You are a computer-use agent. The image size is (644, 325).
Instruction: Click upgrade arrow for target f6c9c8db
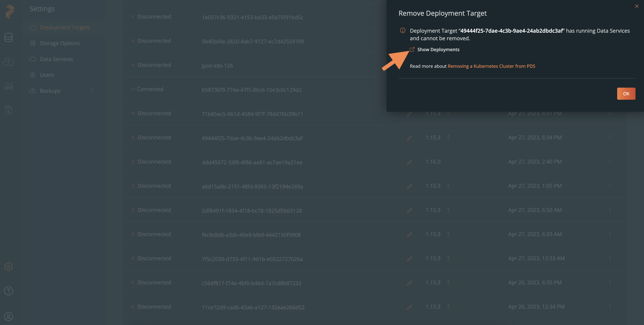pos(449,234)
